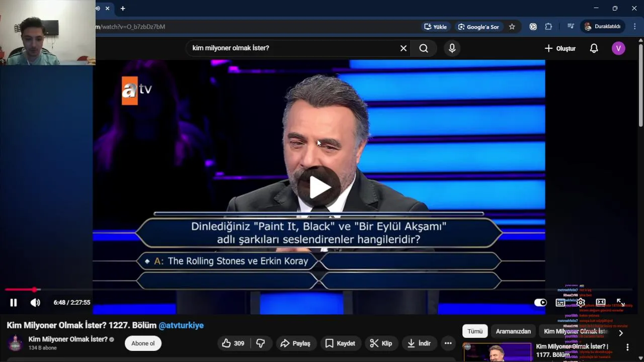The image size is (644, 362).
Task: Open YouTube notifications bell
Action: (x=594, y=48)
